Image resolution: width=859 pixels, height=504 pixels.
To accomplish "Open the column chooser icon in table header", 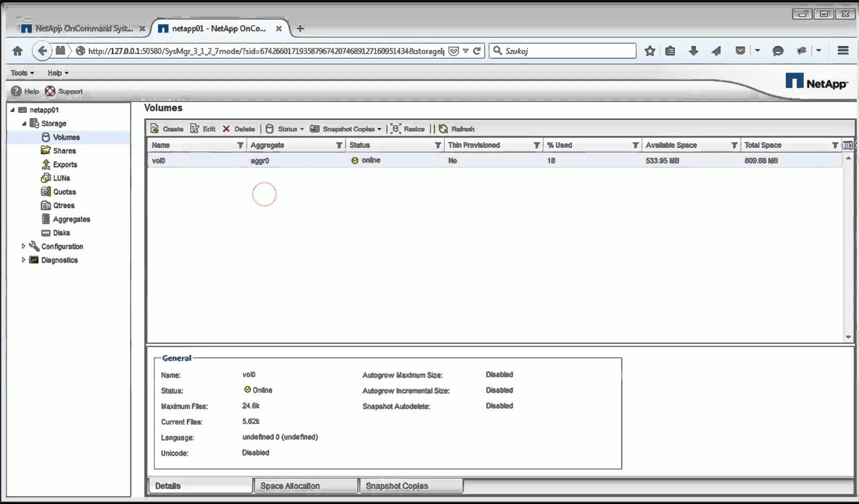I will pos(847,145).
